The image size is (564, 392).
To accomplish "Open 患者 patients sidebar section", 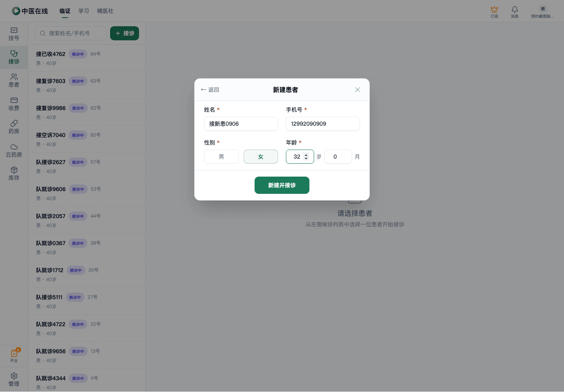I will (14, 80).
